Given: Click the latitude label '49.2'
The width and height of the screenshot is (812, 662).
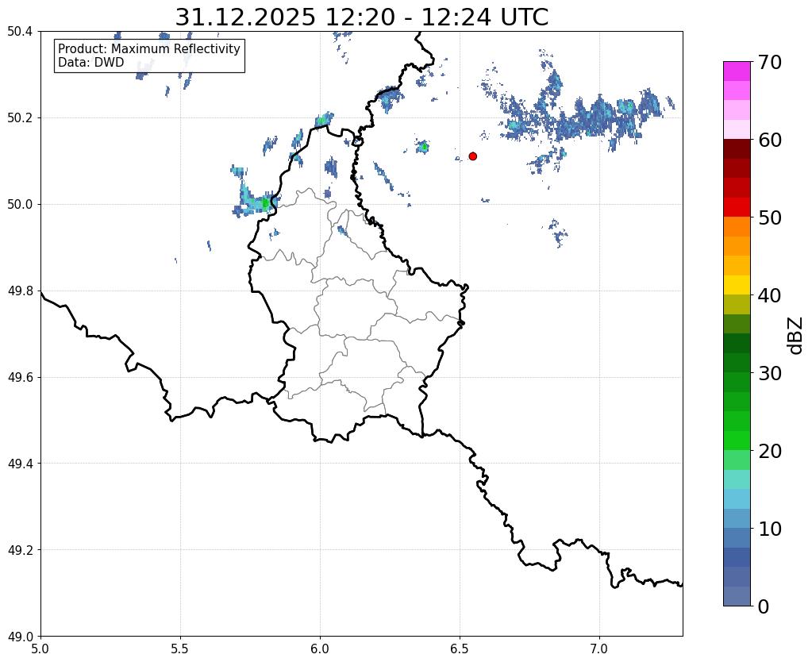Looking at the screenshot, I should (x=20, y=549).
